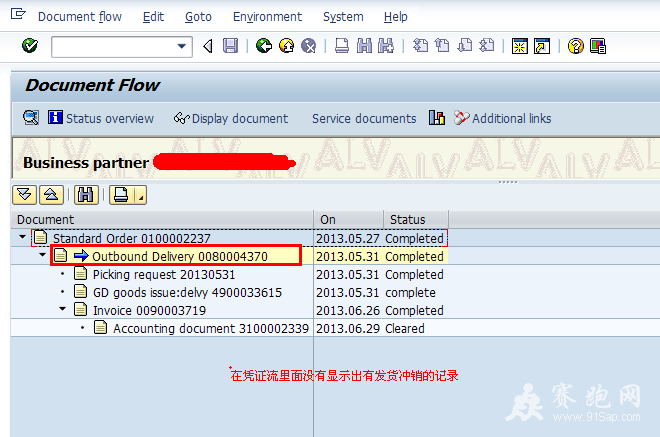
Task: Open the tree print options dropdown arrow
Action: (141, 195)
